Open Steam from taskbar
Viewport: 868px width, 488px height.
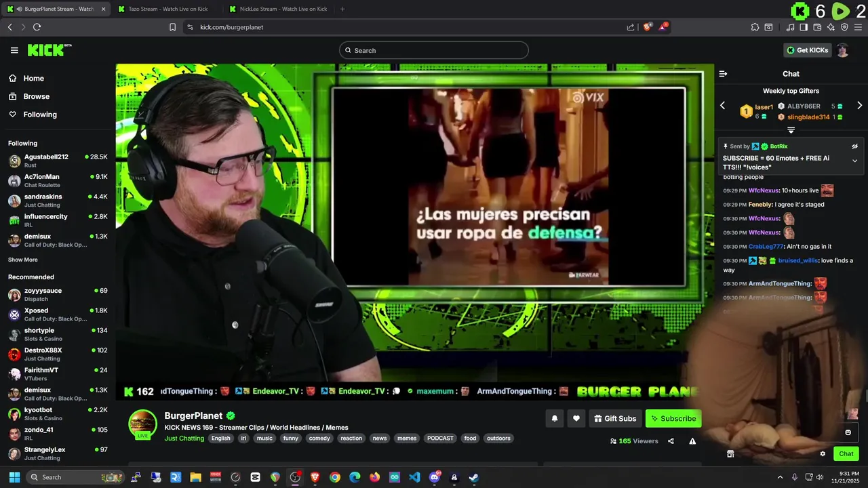pyautogui.click(x=474, y=477)
